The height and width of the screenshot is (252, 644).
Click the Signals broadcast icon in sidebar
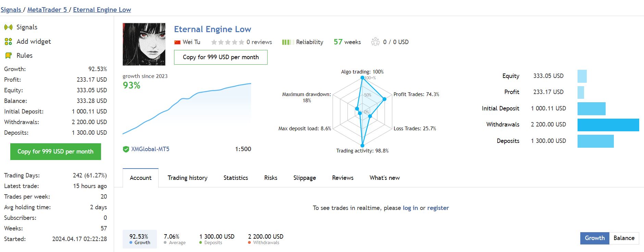tap(8, 27)
